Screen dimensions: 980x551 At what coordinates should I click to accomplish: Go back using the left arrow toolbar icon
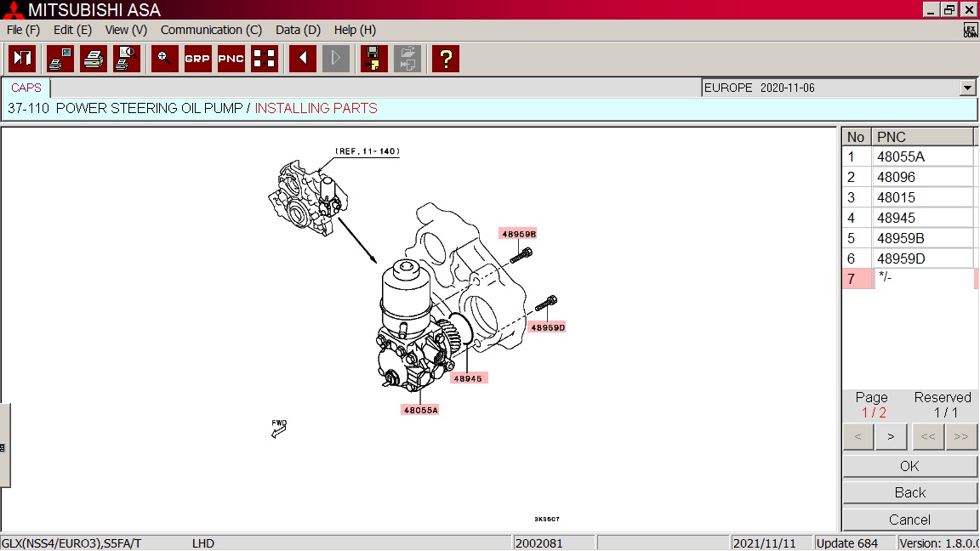coord(303,59)
